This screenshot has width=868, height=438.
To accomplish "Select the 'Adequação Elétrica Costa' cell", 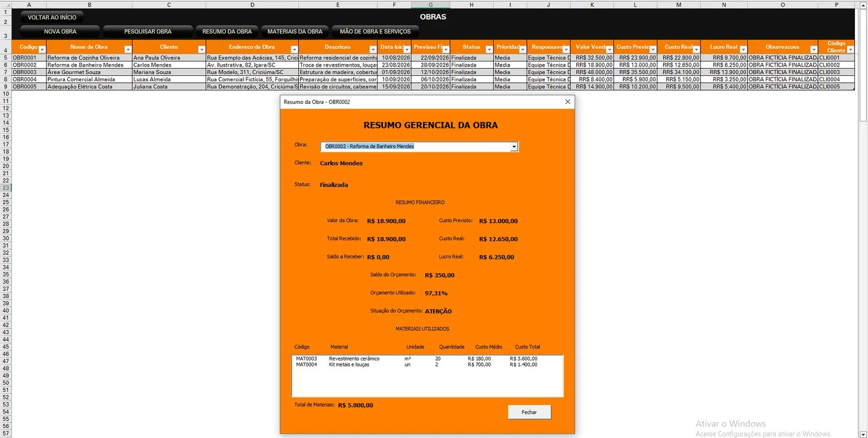I will coord(89,87).
